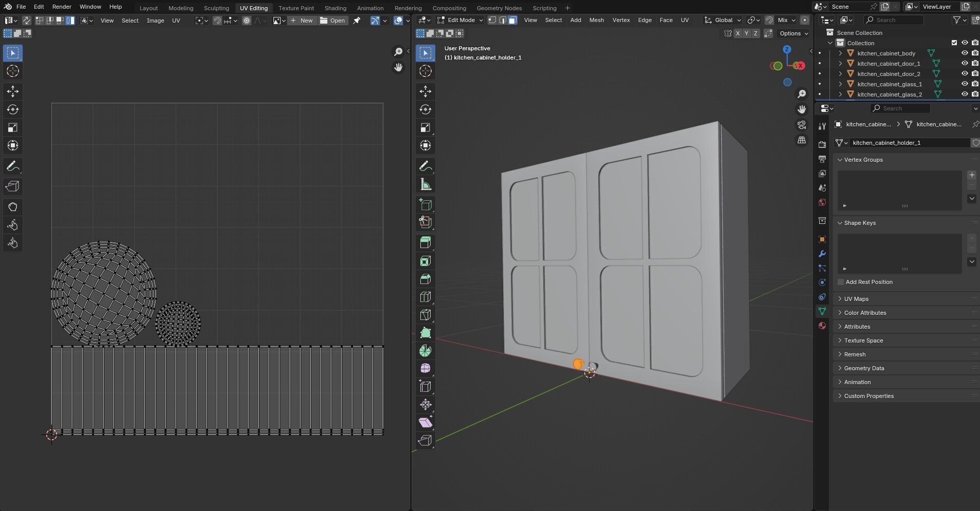Disable render for kitchen_cabinet_door_2

pos(975,73)
